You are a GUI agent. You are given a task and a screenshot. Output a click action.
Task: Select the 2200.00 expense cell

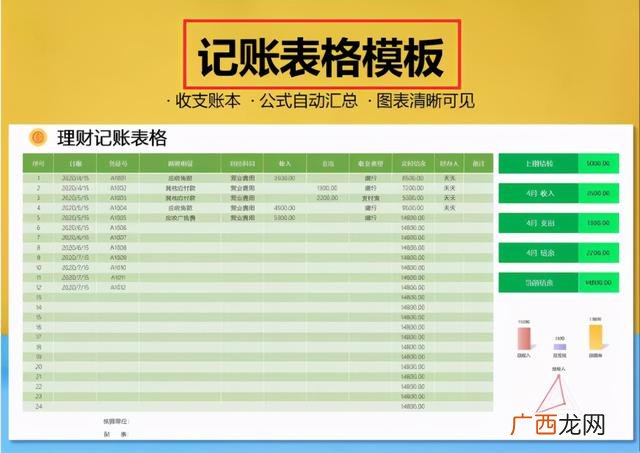327,198
